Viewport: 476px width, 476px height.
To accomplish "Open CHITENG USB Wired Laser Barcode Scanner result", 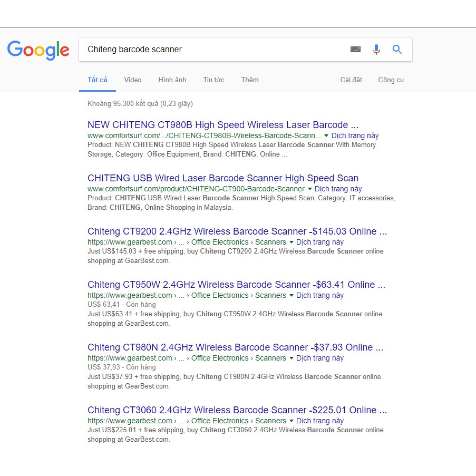I will point(222,178).
